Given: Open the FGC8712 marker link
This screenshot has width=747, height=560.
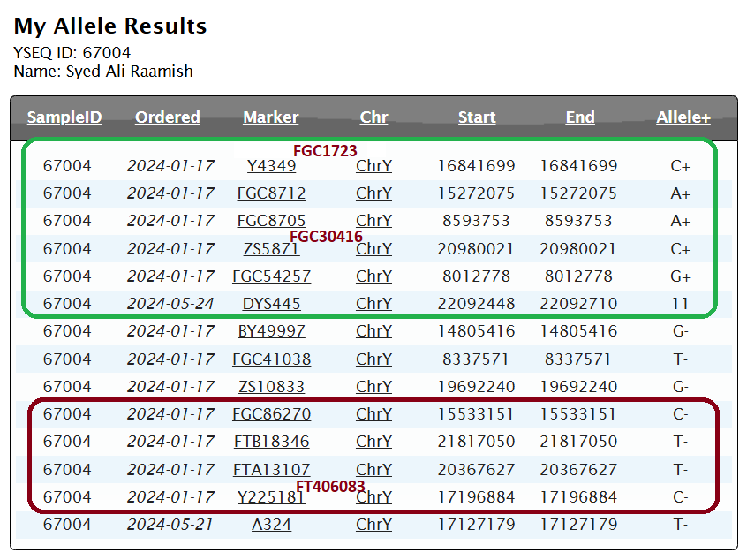Looking at the screenshot, I should pyautogui.click(x=271, y=193).
